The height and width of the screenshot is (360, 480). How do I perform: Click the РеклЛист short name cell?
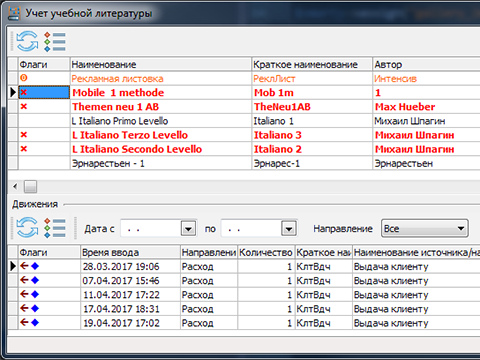tap(312, 78)
